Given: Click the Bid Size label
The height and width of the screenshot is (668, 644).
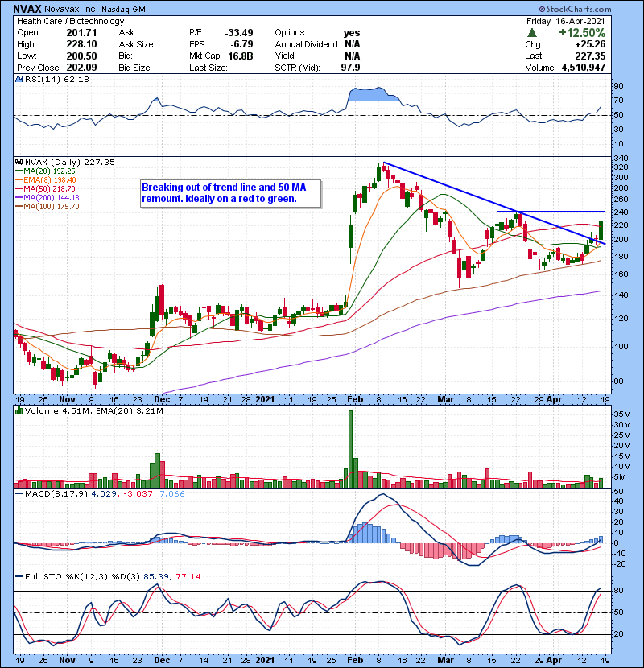Looking at the screenshot, I should [x=135, y=68].
